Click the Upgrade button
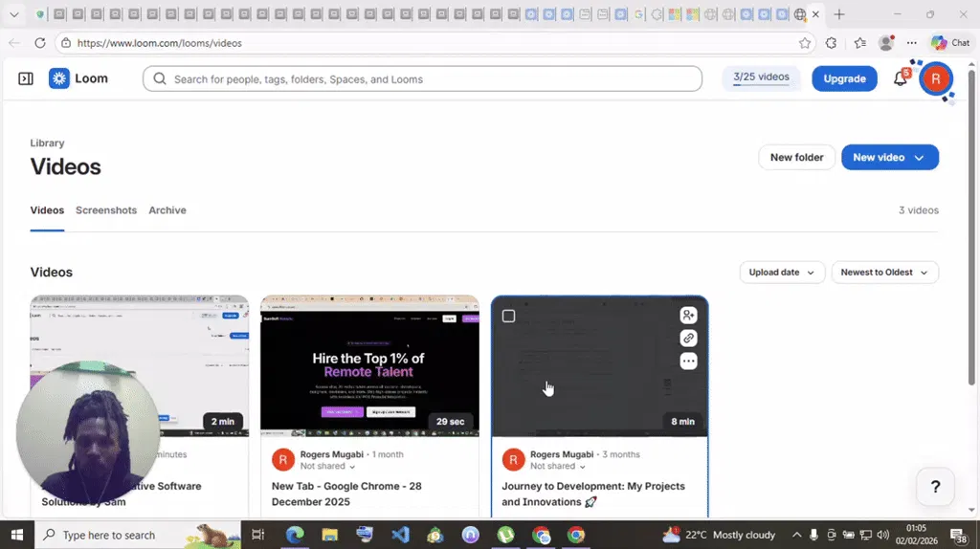The height and width of the screenshot is (549, 980). coord(844,78)
